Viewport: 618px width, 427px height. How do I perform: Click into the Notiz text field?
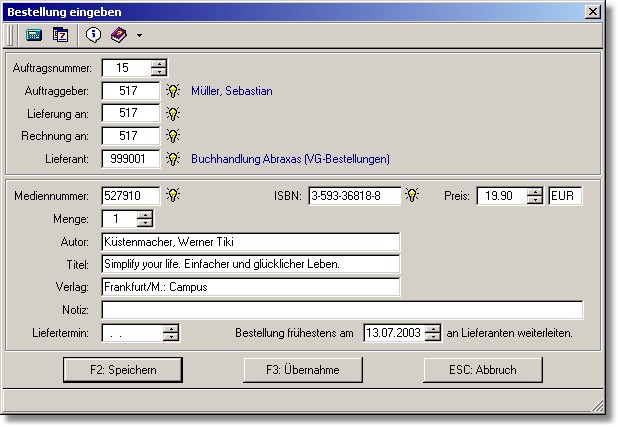tap(342, 310)
